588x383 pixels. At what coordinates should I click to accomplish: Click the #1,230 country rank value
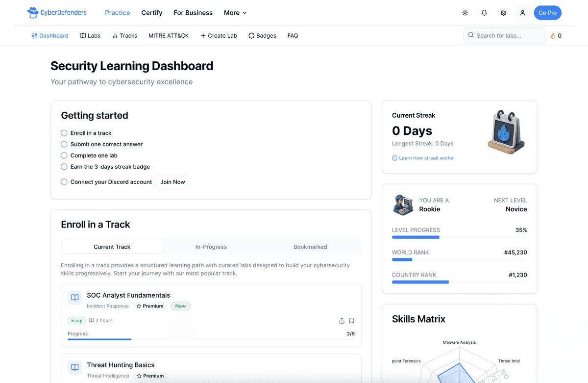coord(518,275)
